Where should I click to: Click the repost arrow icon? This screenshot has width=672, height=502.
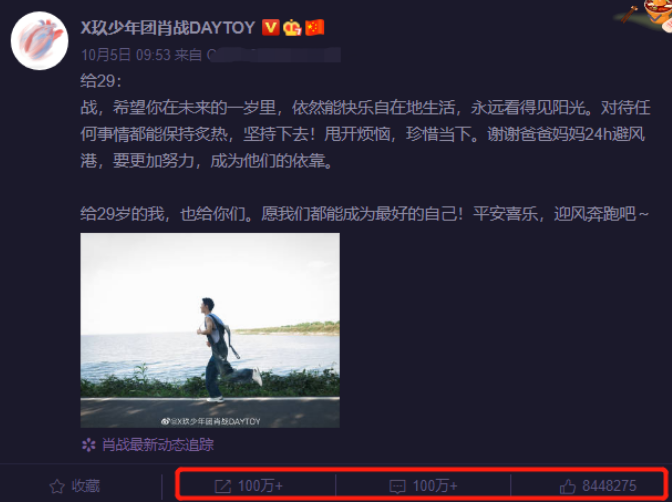222,487
